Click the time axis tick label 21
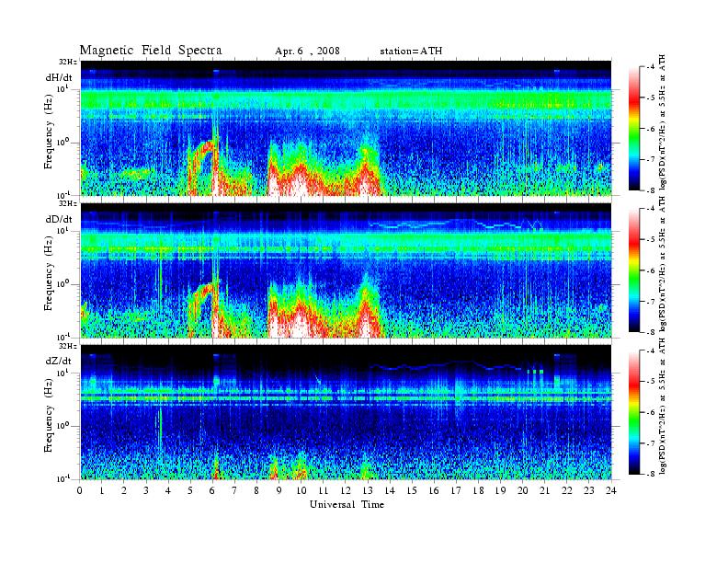728x563 pixels. click(x=544, y=490)
